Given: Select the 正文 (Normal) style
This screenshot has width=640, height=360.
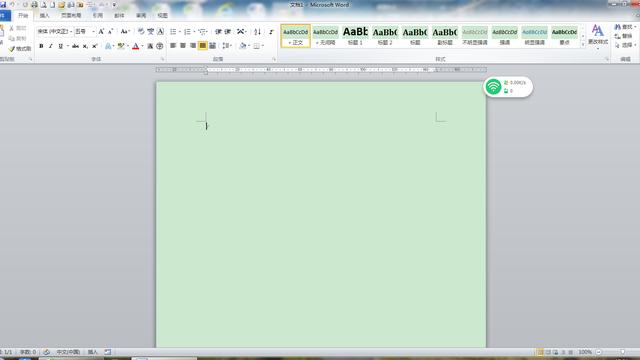Looking at the screenshot, I should pos(296,36).
